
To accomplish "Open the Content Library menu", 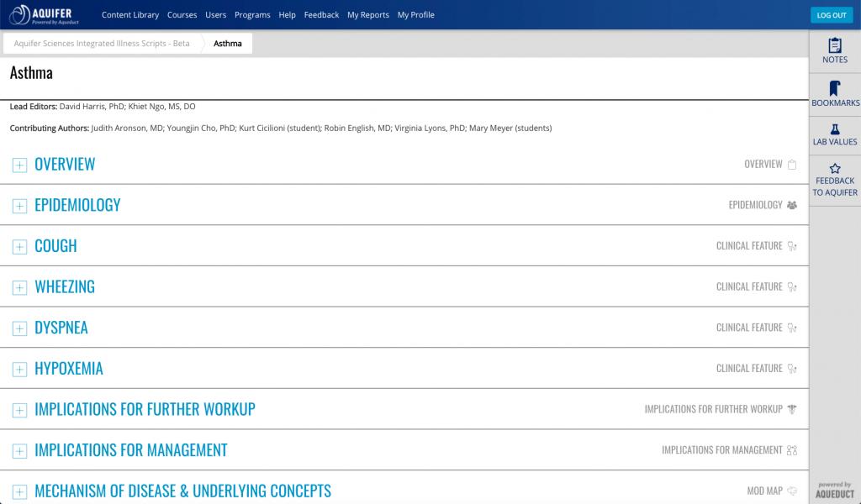I will coord(130,15).
